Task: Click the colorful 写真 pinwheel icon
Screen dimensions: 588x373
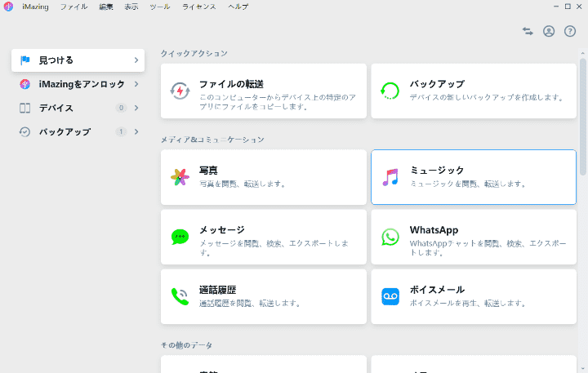Action: (180, 177)
